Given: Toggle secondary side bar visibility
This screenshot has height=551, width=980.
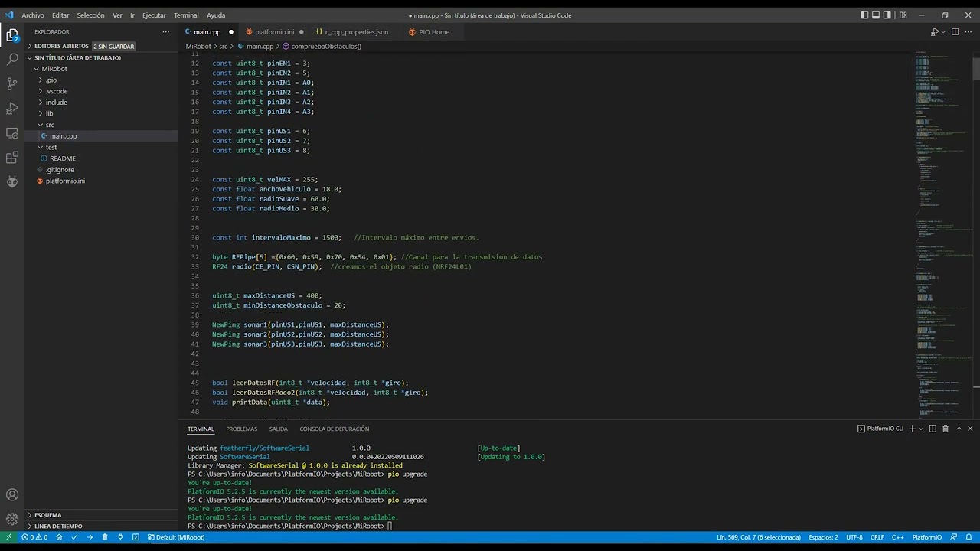Looking at the screenshot, I should coord(887,15).
